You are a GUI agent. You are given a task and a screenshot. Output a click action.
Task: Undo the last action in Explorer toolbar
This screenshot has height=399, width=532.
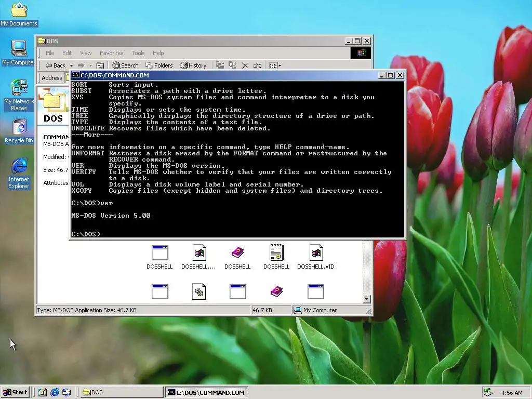[257, 65]
